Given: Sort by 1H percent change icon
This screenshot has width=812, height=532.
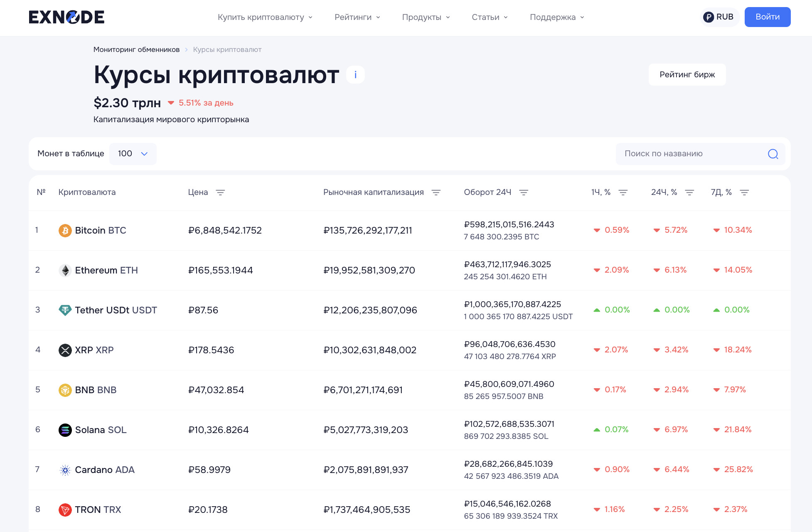Looking at the screenshot, I should click(x=623, y=192).
